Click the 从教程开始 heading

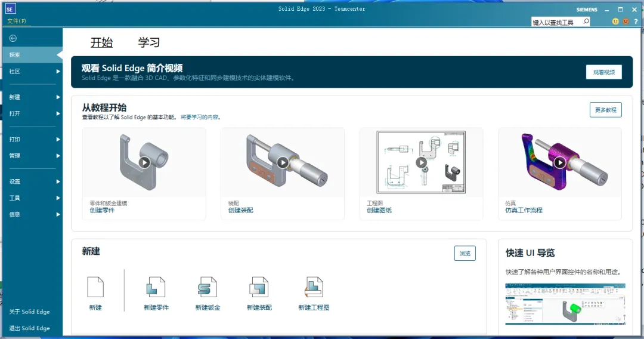(104, 107)
